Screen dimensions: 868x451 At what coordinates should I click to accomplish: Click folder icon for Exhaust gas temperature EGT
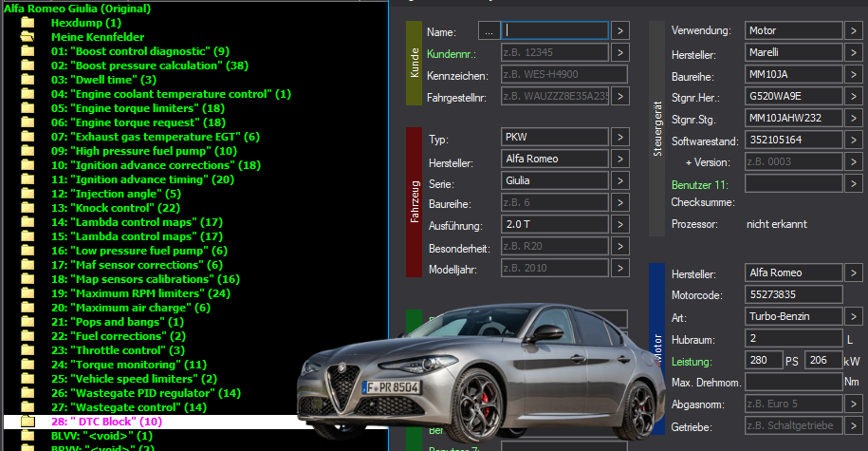coord(28,137)
